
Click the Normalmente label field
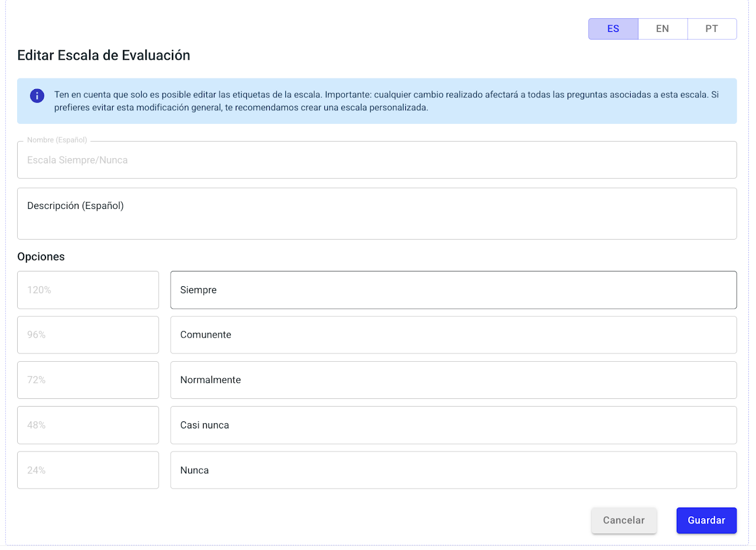[453, 380]
